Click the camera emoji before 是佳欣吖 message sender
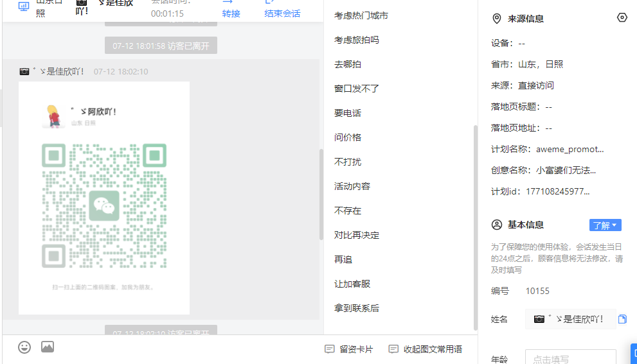The height and width of the screenshot is (364, 637). coord(24,71)
